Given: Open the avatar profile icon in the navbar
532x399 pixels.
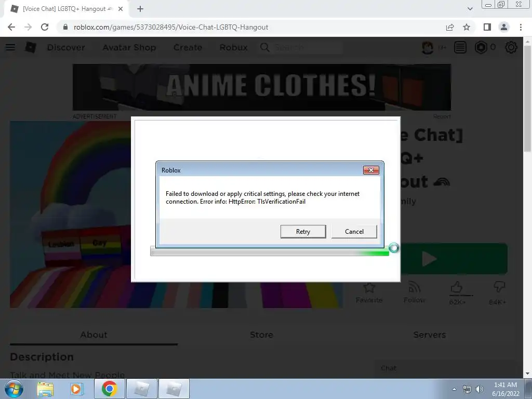Looking at the screenshot, I should pos(428,47).
